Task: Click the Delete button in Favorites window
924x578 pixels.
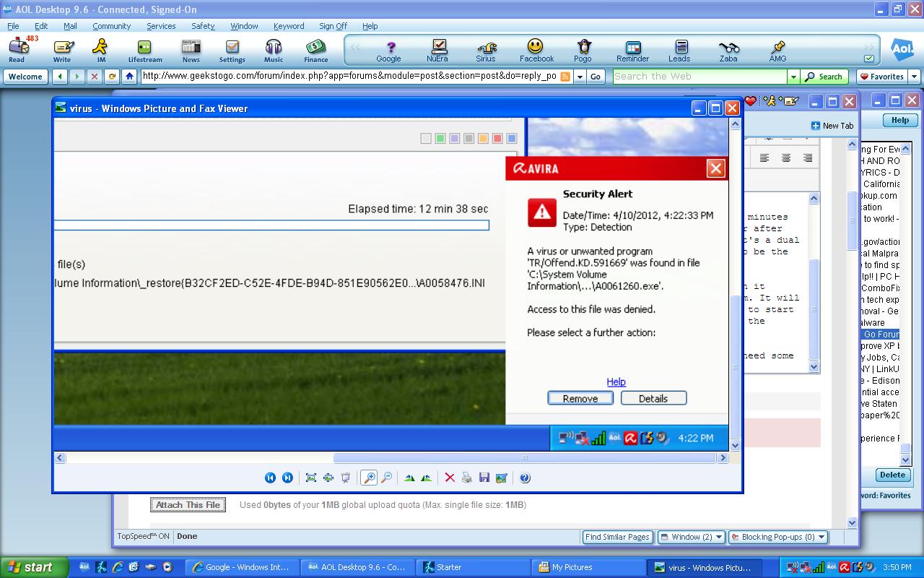Action: tap(892, 475)
